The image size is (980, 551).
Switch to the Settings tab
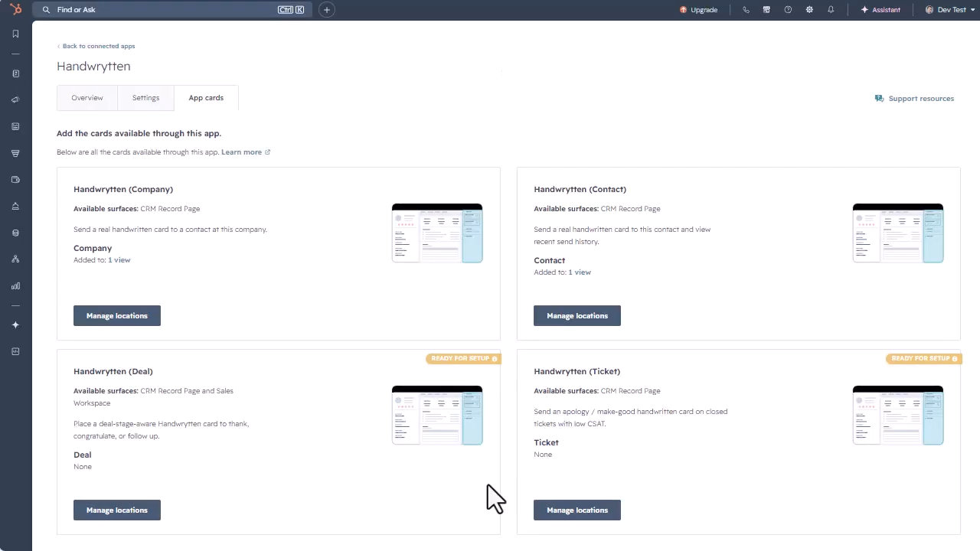click(x=145, y=98)
